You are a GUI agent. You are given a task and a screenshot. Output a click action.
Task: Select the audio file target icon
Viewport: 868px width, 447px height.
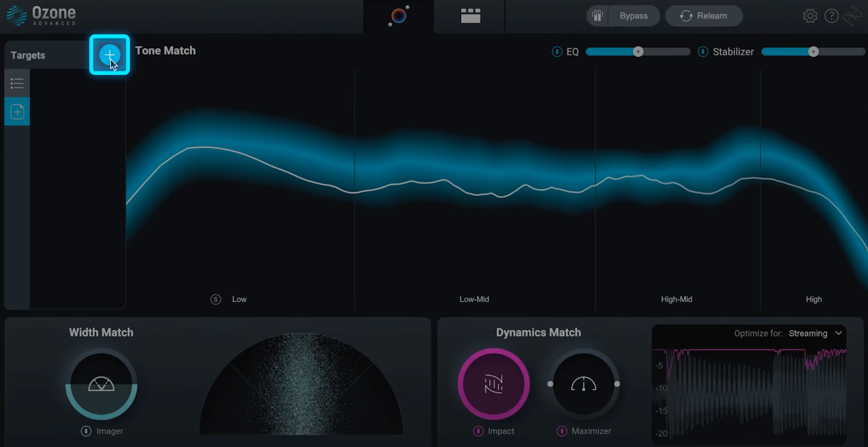click(x=17, y=112)
